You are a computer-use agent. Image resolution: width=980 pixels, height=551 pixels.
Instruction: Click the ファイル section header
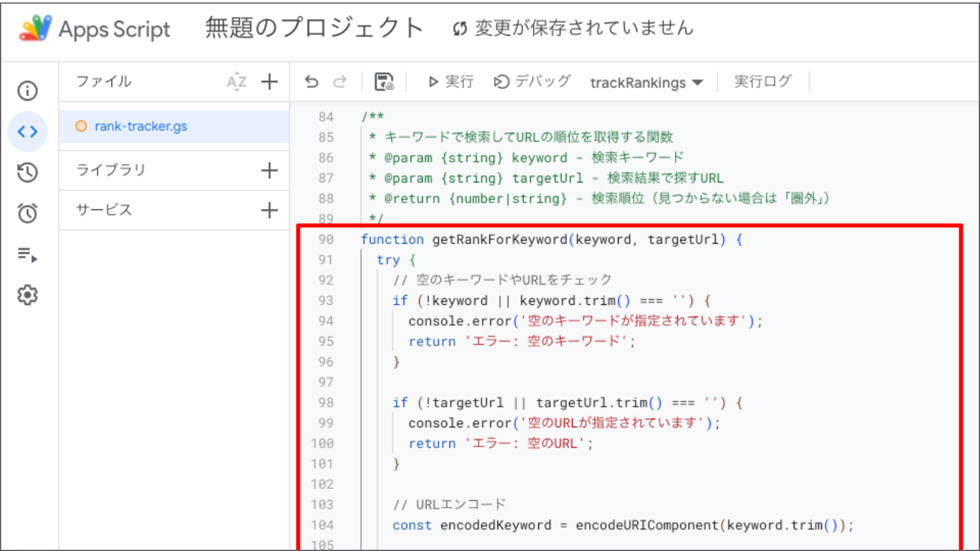104,81
